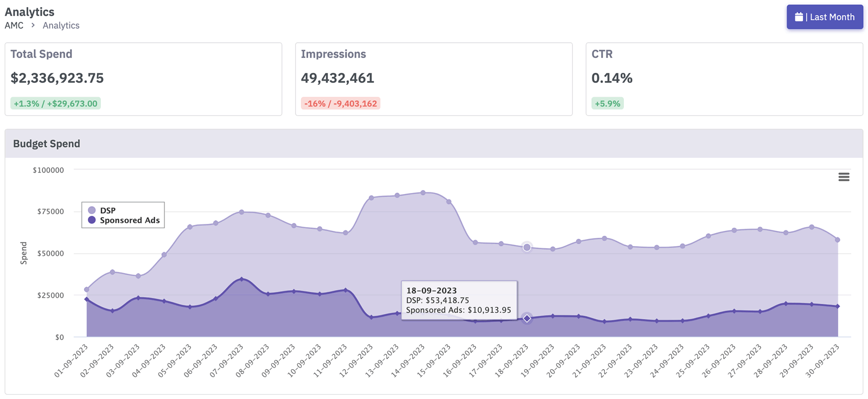The image size is (868, 399).
Task: Click the Impressions card title
Action: click(x=334, y=54)
